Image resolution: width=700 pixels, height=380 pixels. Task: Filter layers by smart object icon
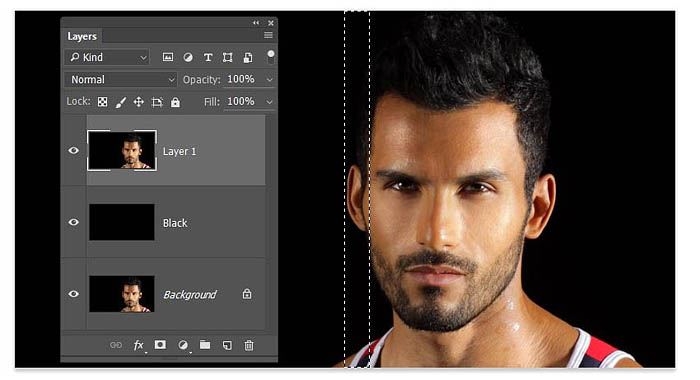[248, 57]
